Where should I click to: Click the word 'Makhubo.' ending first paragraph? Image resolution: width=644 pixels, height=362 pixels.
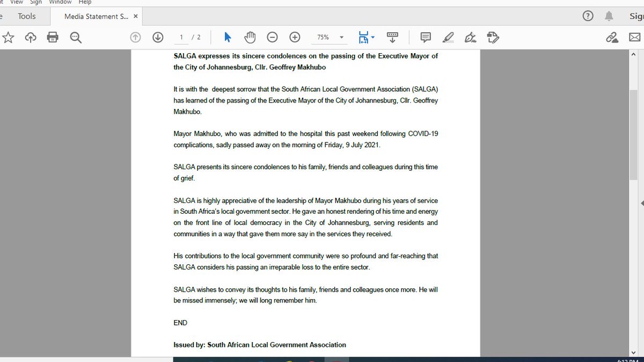coord(186,111)
